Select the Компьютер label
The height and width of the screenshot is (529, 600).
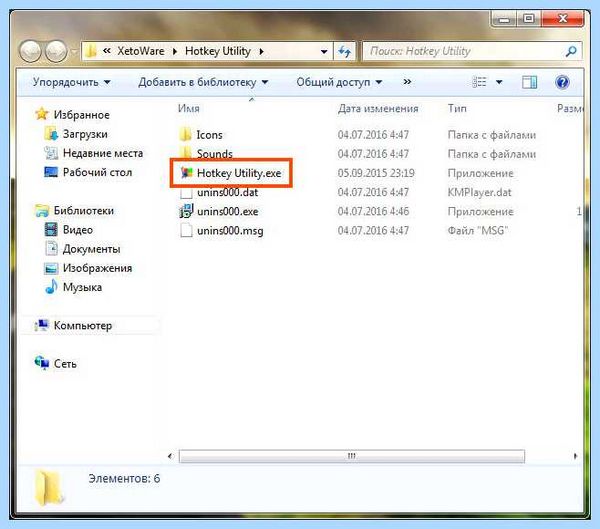coord(83,326)
